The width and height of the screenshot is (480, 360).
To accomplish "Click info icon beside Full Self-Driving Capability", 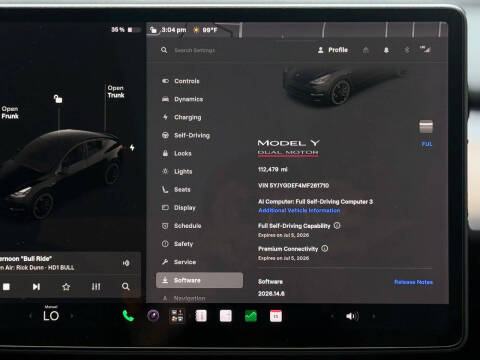I will click(x=337, y=226).
